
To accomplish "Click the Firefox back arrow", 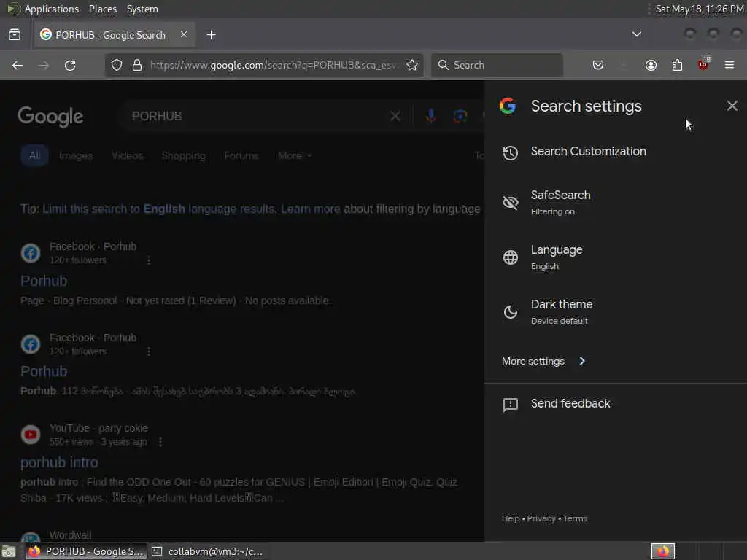I will 18,65.
